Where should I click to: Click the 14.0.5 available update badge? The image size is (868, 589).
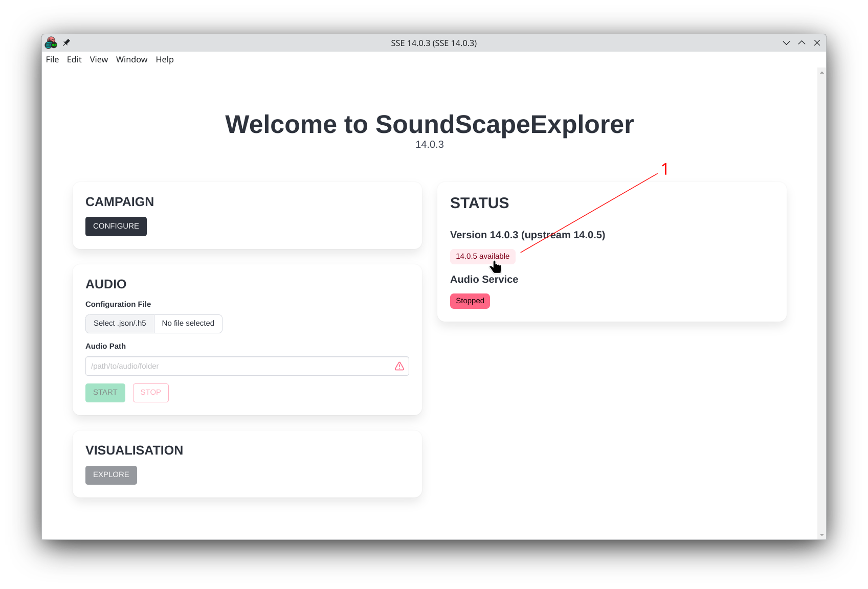482,256
